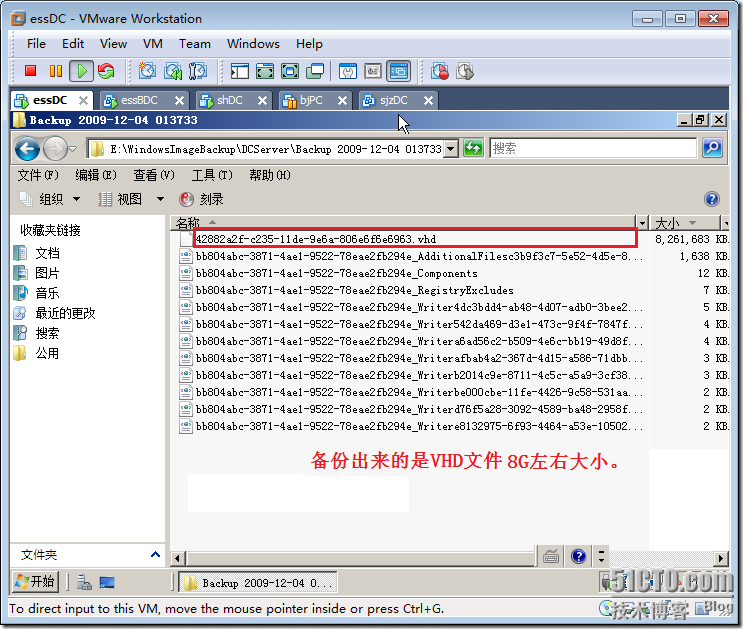Open the 查看(V) menu
The height and width of the screenshot is (629, 743).
coord(154,175)
